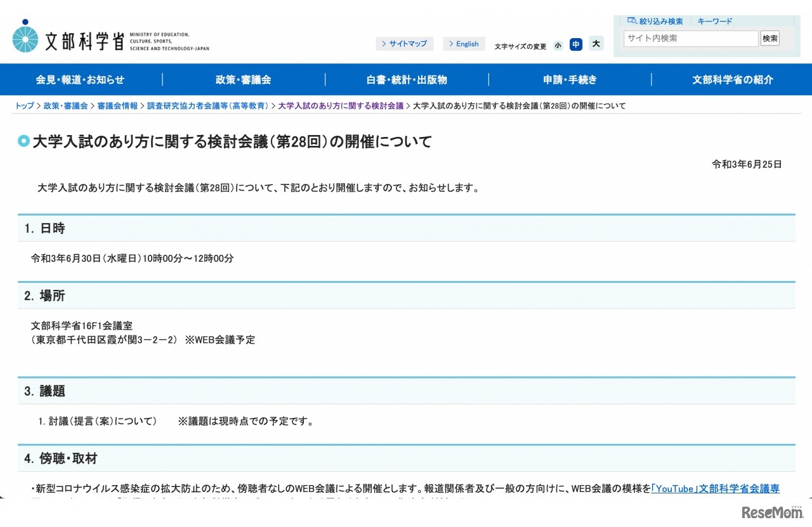Click the magnifier icon beside 絞り込み検索

coord(631,21)
